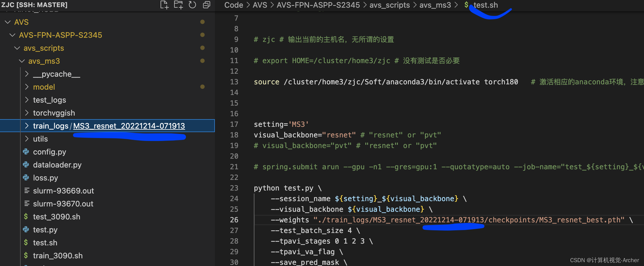This screenshot has width=644, height=266.
Task: Collapse the avs_ms3 folder
Action: pos(22,61)
